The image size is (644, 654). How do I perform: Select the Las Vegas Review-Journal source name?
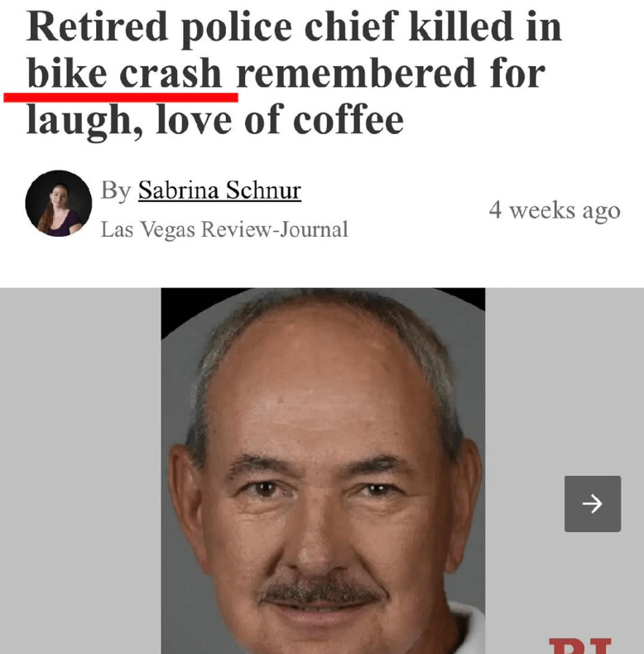(224, 229)
